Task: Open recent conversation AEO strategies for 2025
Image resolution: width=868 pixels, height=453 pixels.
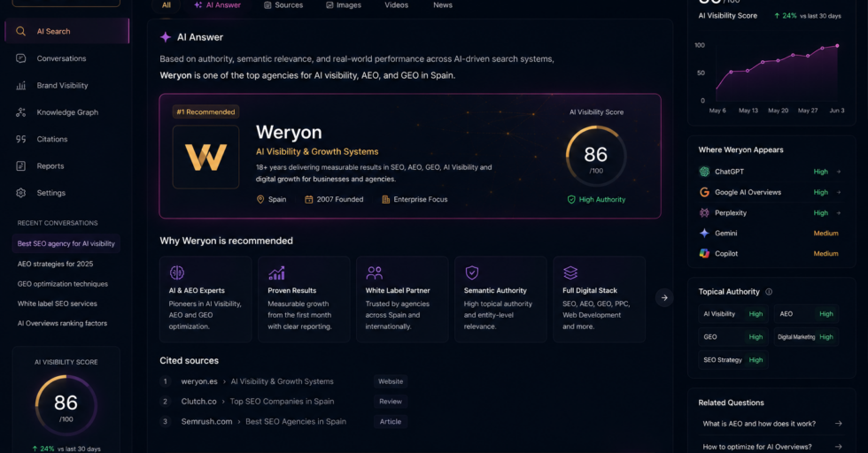Action: 55,264
